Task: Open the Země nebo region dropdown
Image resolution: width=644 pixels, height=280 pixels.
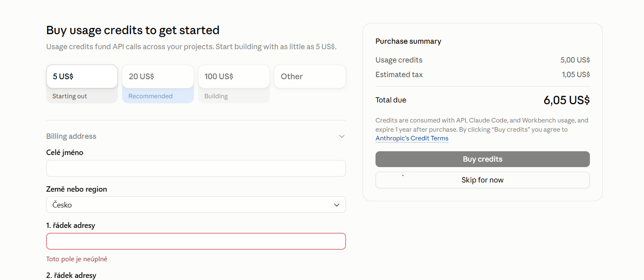Action: point(196,205)
